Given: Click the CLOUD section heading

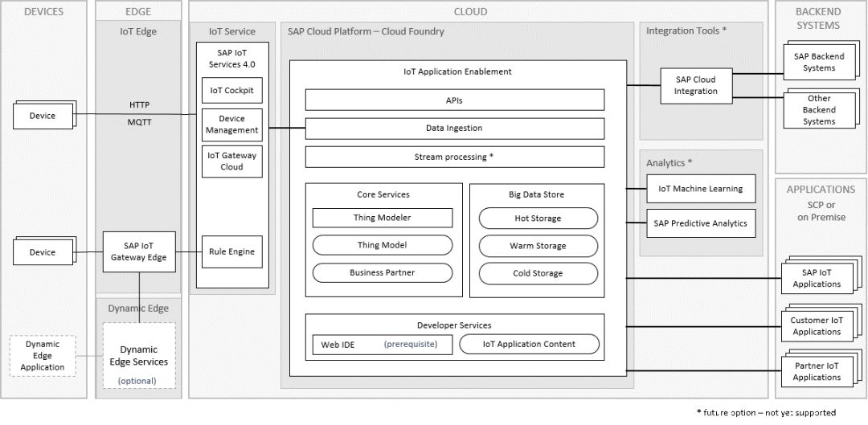Looking at the screenshot, I should click(470, 11).
